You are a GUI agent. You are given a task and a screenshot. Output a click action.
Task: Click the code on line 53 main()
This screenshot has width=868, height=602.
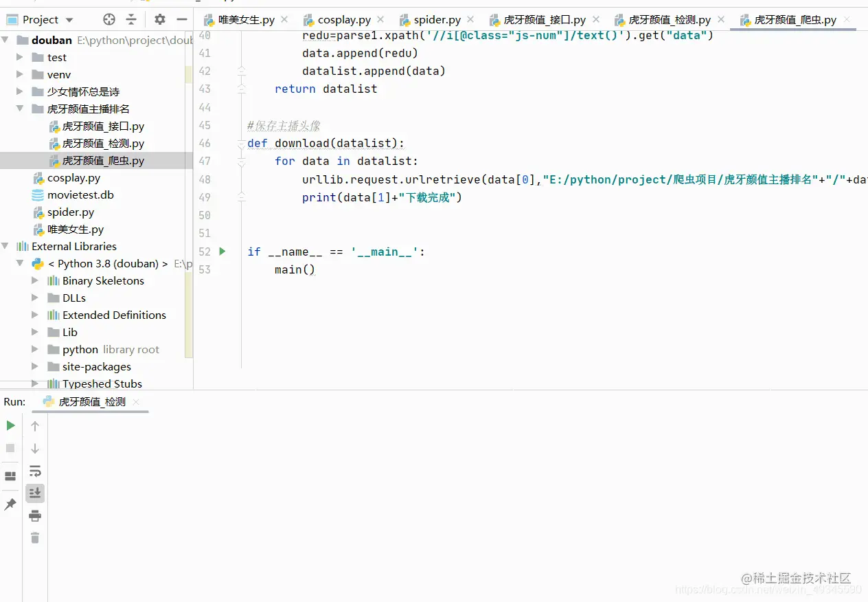[295, 269]
